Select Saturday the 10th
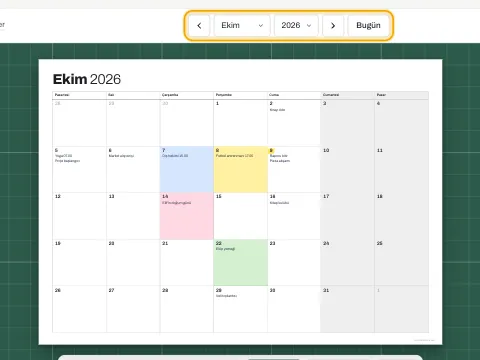Image resolution: width=480 pixels, height=360 pixels. click(x=347, y=169)
